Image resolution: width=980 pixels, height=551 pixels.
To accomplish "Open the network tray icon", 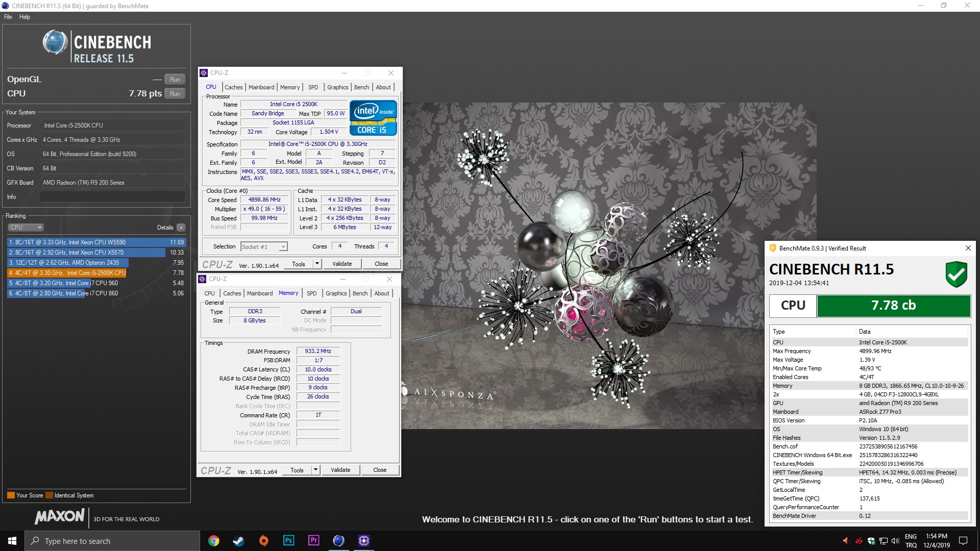I will click(x=884, y=541).
